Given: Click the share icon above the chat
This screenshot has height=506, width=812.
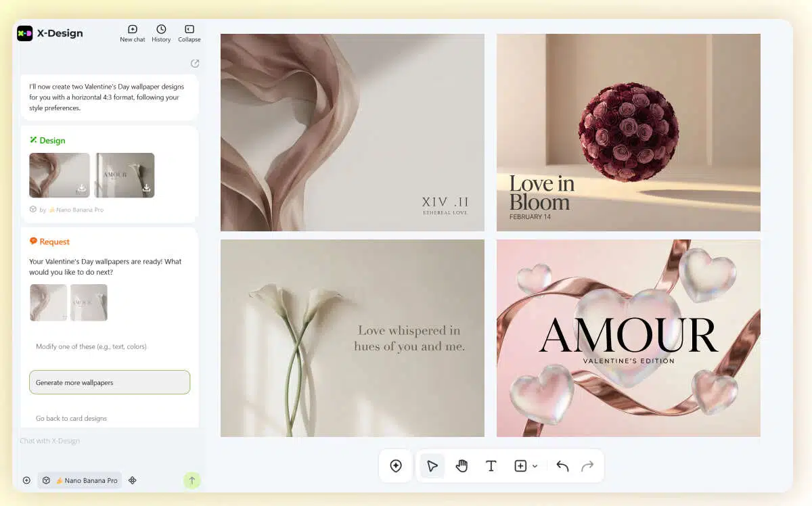Looking at the screenshot, I should tap(195, 64).
